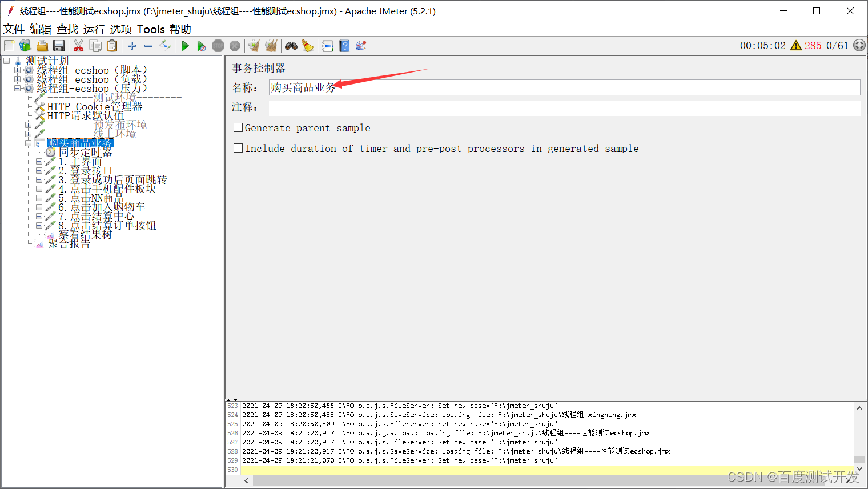Copy selected element using copy icon

pos(95,46)
